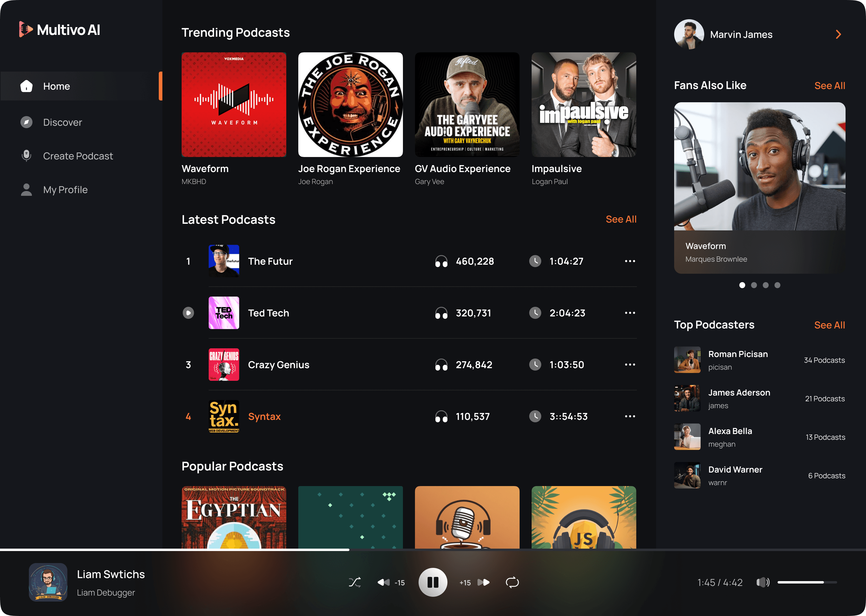Image resolution: width=866 pixels, height=616 pixels.
Task: Open Roman Picisan podcaster profile
Action: coord(760,360)
